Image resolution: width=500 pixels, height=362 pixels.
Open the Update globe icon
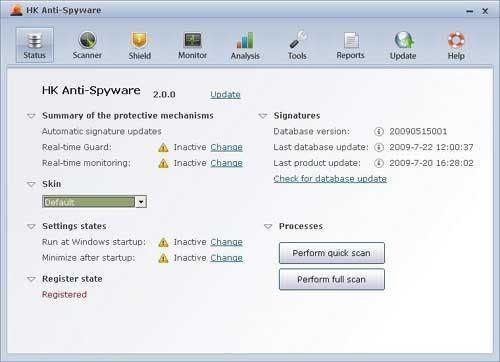(x=403, y=40)
